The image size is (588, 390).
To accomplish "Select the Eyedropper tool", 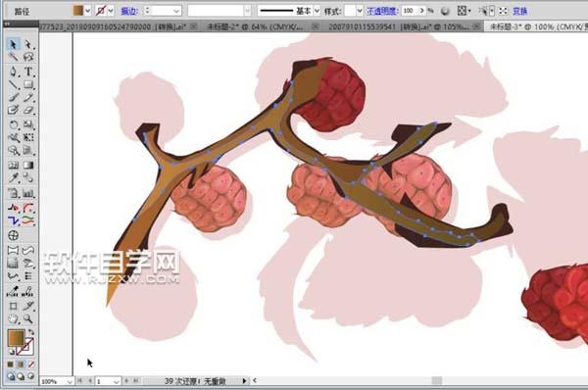I will [13, 177].
